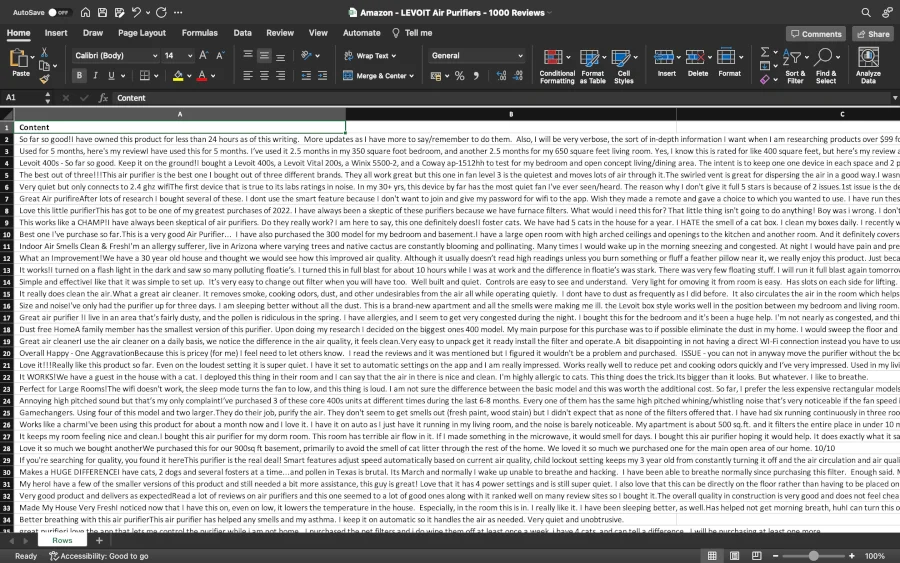Click the Cut scissors icon

click(44, 53)
